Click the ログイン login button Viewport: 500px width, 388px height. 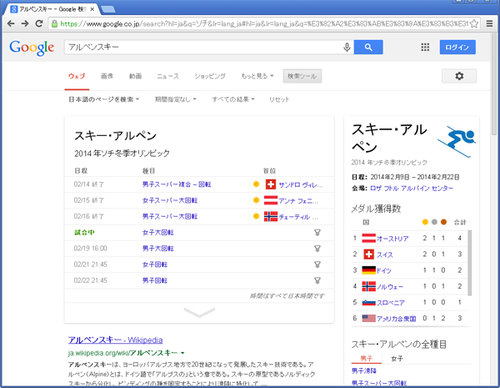point(457,47)
